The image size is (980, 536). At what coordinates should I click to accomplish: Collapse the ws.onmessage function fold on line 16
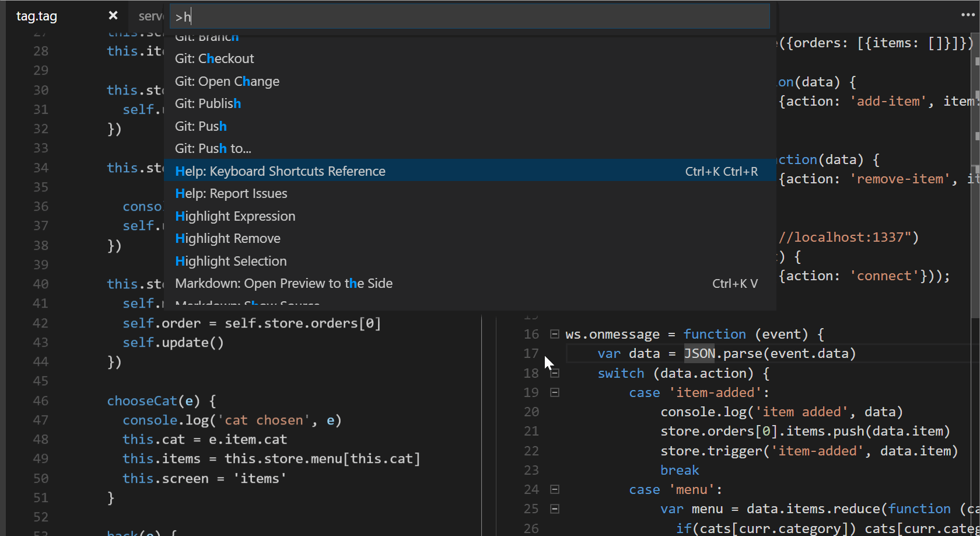pyautogui.click(x=555, y=334)
